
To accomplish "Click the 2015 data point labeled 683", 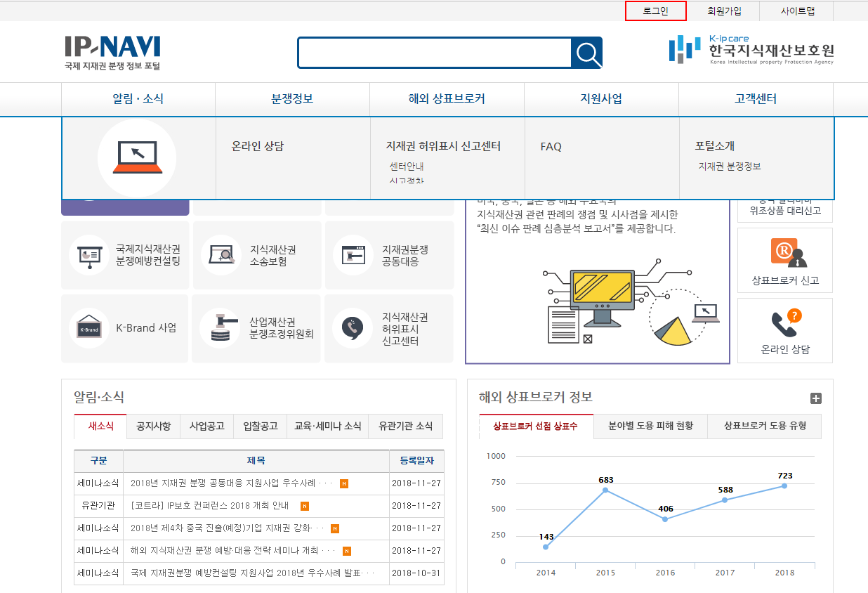I will (x=605, y=490).
